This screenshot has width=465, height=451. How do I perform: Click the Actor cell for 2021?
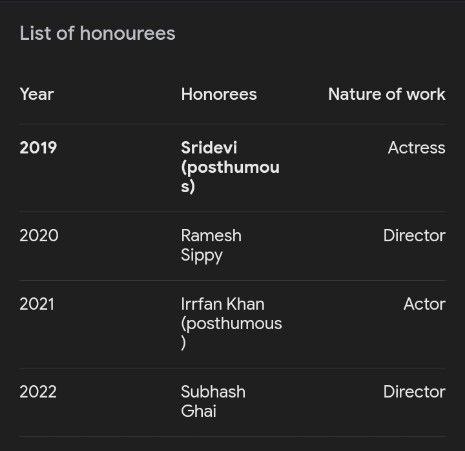[424, 304]
